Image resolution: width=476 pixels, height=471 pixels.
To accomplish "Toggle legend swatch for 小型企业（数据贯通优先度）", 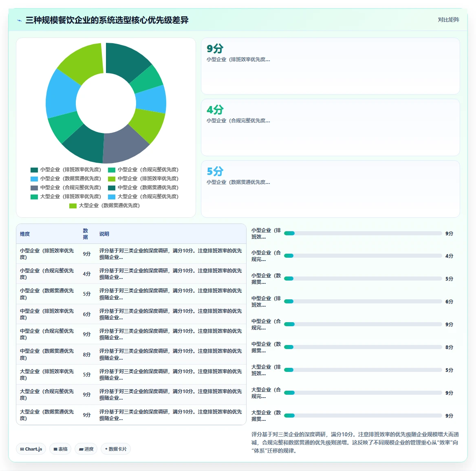I will coord(34,179).
